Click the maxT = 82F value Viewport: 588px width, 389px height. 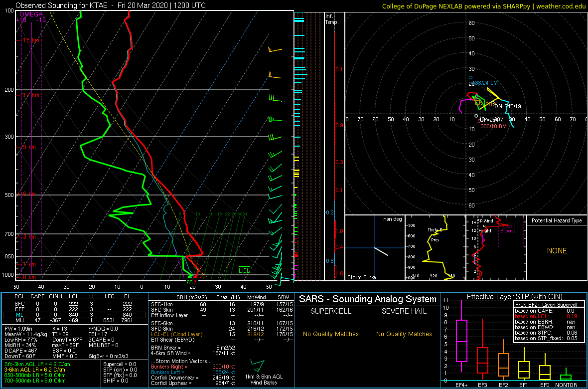(x=68, y=345)
